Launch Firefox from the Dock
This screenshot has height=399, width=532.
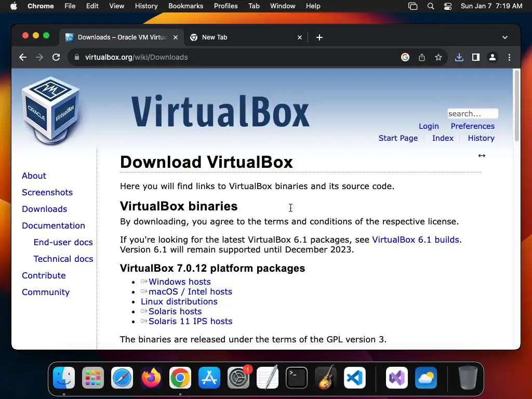point(151,378)
